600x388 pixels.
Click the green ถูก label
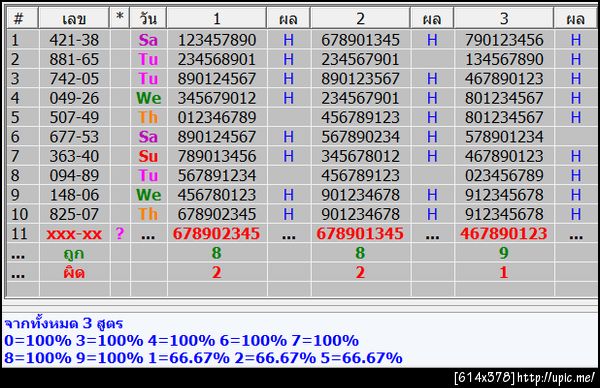tap(73, 254)
